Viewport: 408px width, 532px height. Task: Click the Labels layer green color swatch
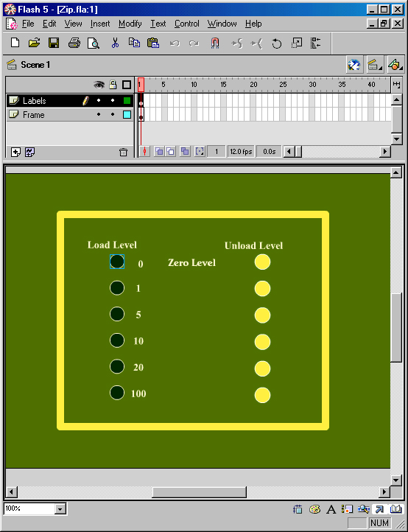pyautogui.click(x=127, y=100)
